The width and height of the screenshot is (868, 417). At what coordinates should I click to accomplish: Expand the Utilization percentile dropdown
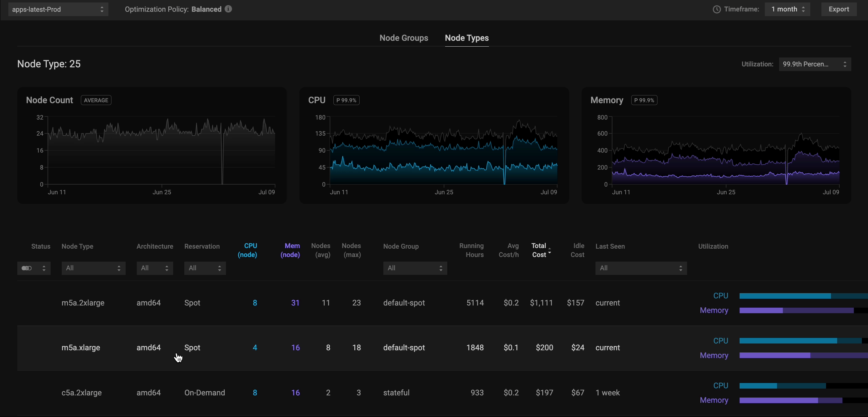click(x=814, y=64)
